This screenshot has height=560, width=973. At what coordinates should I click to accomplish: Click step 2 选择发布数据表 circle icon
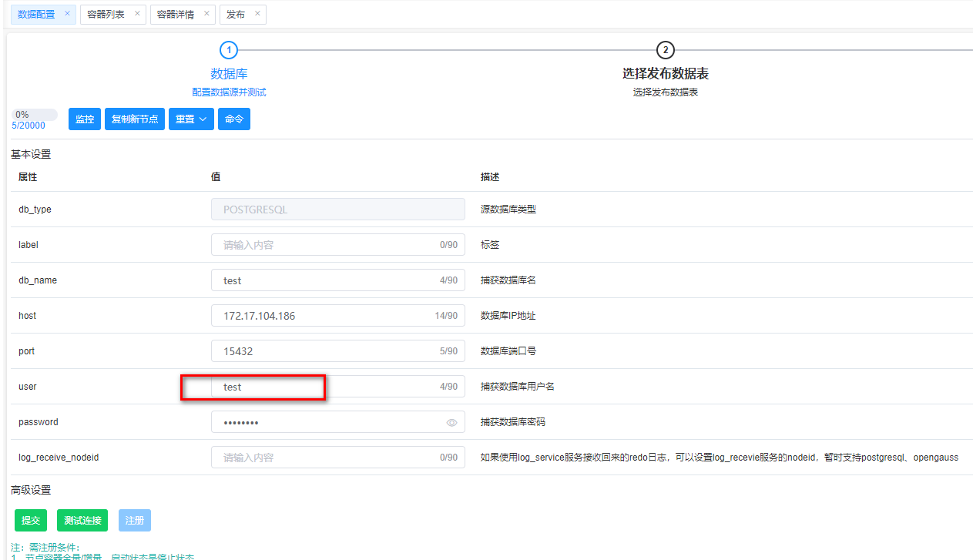click(665, 50)
